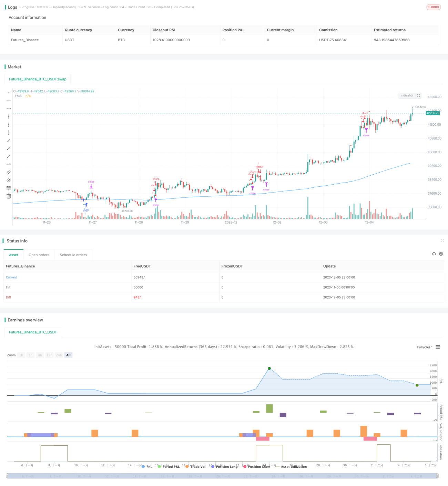Click the EMA indicator label on chart

click(x=18, y=96)
